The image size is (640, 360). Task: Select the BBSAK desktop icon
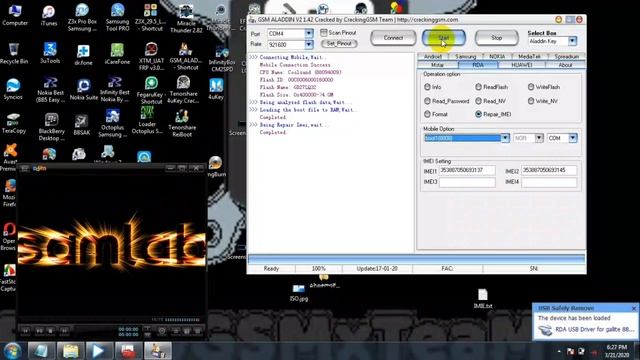[x=82, y=125]
